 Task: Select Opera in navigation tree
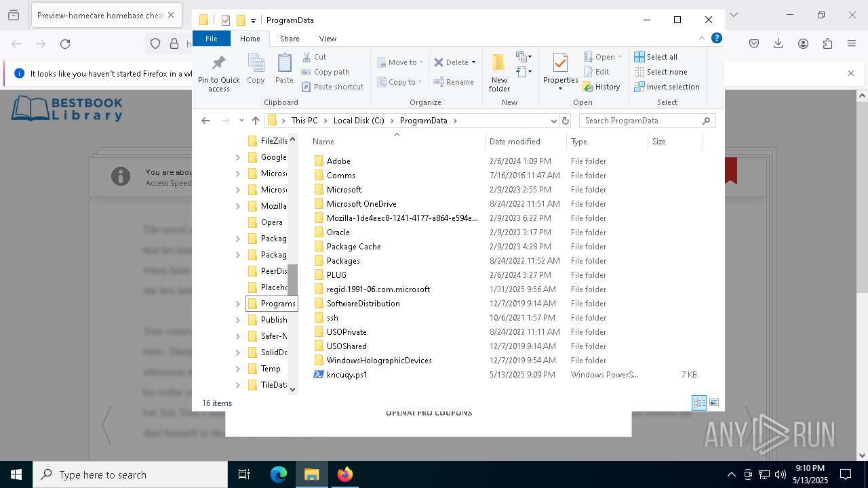(271, 222)
